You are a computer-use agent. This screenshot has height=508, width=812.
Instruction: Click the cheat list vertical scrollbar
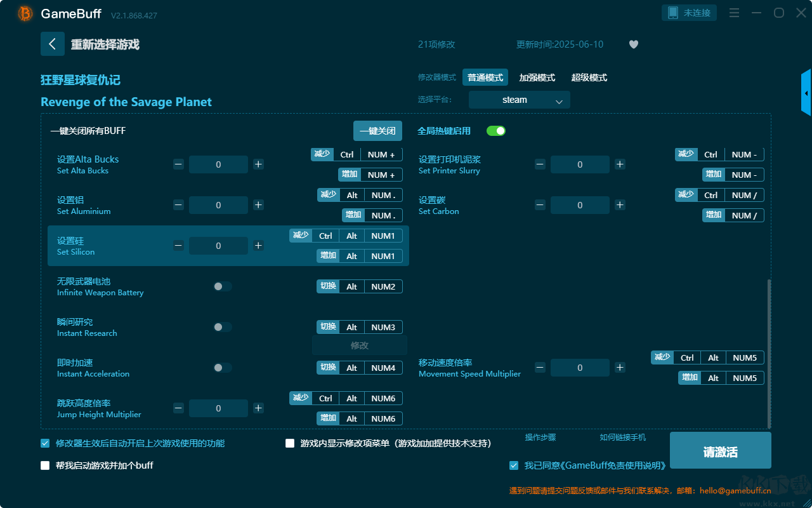[x=769, y=354]
